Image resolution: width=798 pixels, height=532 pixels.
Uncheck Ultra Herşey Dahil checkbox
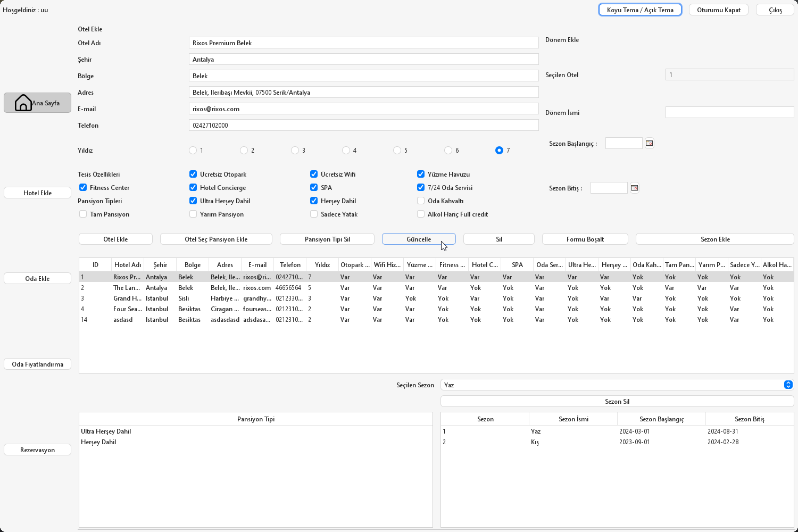[193, 201]
